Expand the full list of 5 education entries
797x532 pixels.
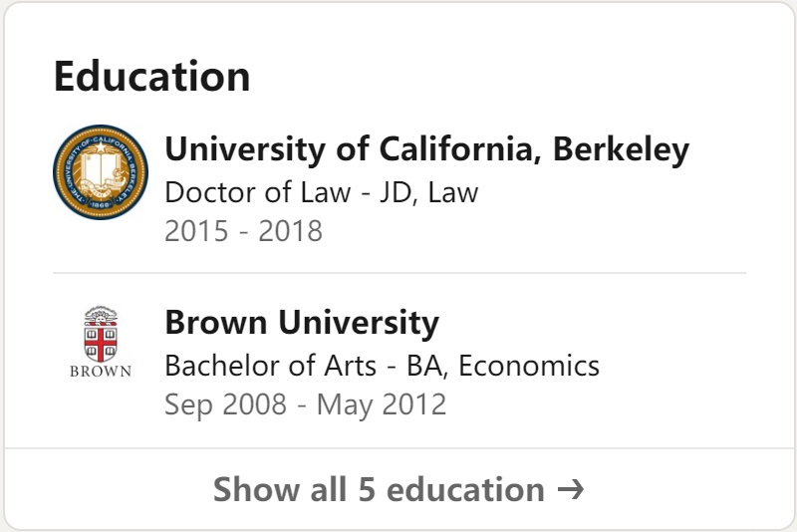tap(398, 489)
